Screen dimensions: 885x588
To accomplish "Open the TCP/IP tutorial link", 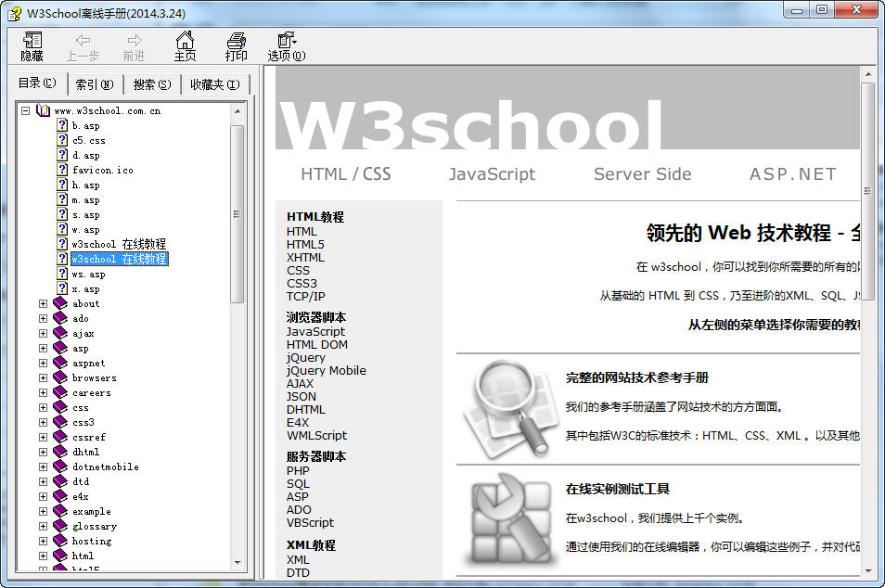I will 306,296.
